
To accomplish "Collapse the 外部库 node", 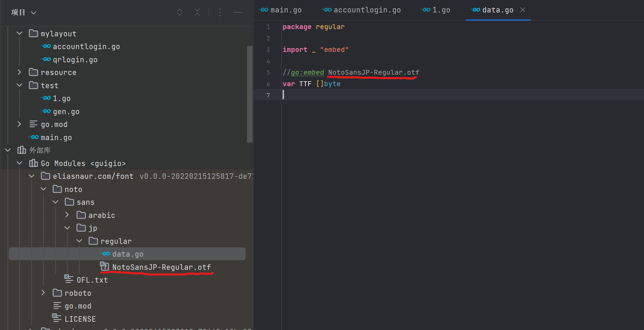I will [x=8, y=150].
